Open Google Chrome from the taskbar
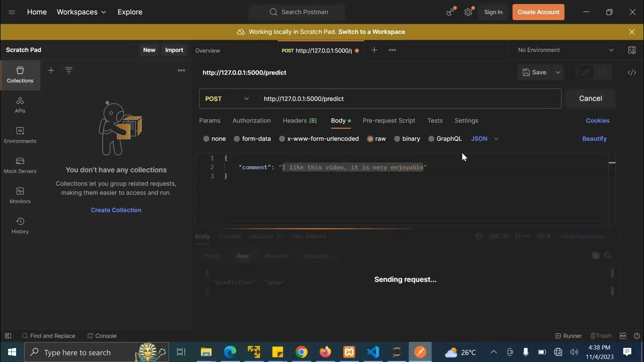 pos(301,352)
